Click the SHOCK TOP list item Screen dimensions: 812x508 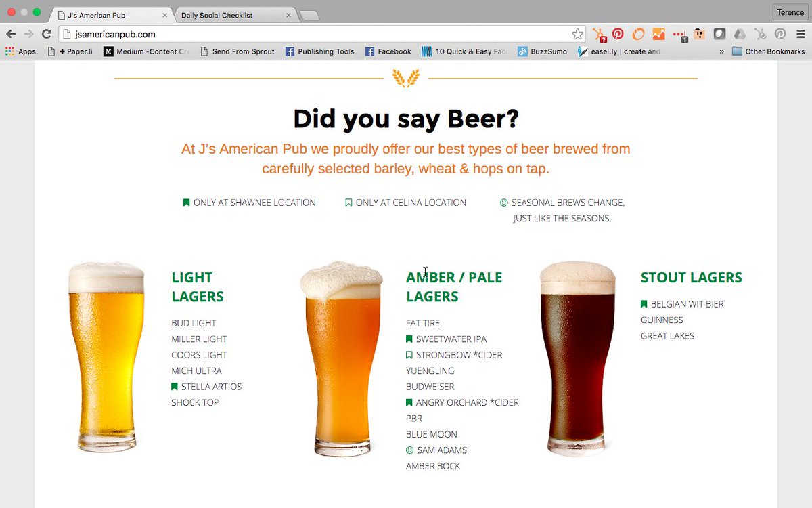195,402
